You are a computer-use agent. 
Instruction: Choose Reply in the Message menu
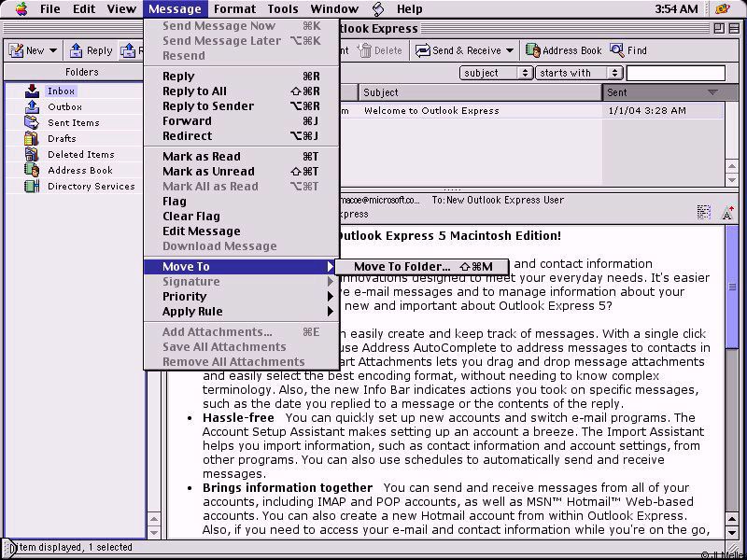coord(242,77)
